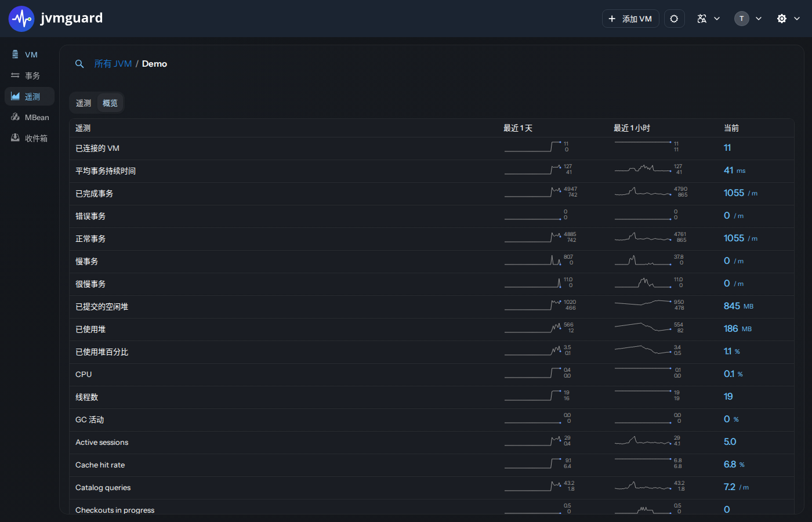Image resolution: width=812 pixels, height=522 pixels.
Task: Open the MBean sidebar icon
Action: [x=15, y=117]
